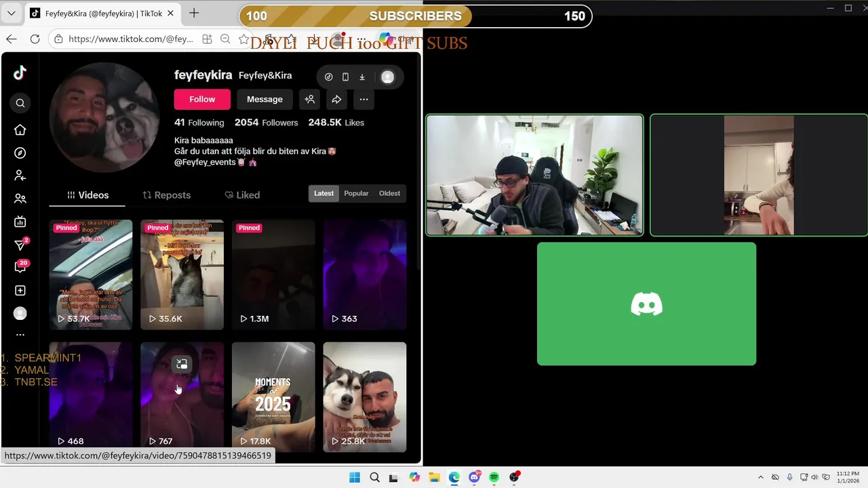This screenshot has height=488, width=868.
Task: Open the sidebar profile avatar
Action: click(x=20, y=313)
